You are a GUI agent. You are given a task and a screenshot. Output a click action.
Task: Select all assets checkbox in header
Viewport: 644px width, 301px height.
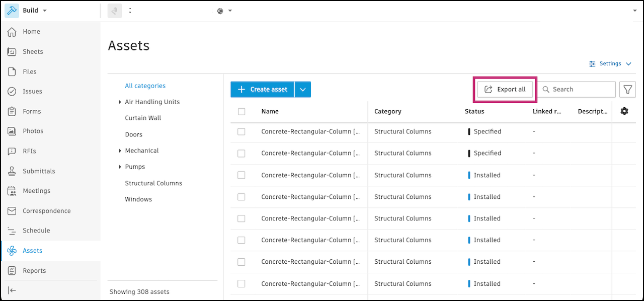click(242, 111)
